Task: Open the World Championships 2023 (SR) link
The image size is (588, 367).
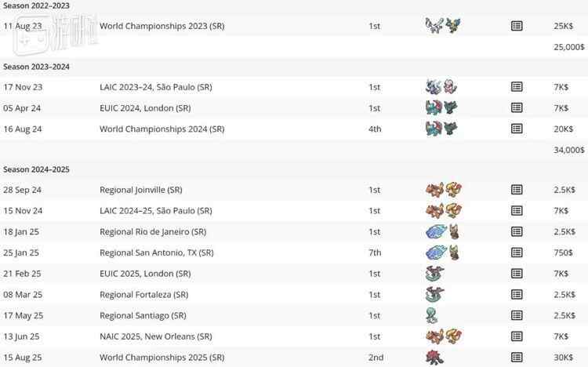Action: click(x=162, y=26)
